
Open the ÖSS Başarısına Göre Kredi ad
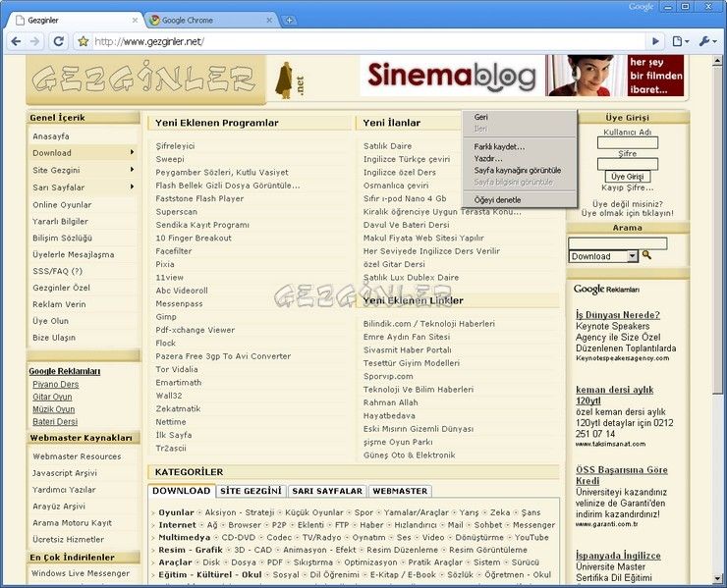coord(622,475)
